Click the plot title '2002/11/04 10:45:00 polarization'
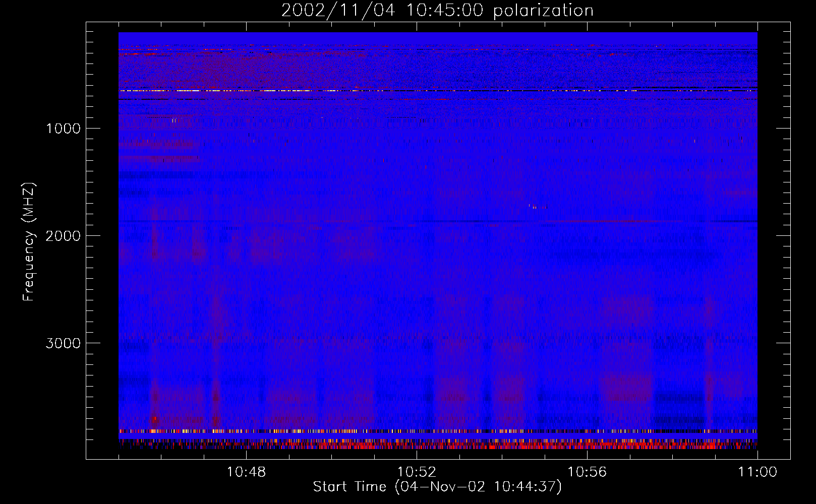Screen dimensions: 816x504 pos(437,11)
